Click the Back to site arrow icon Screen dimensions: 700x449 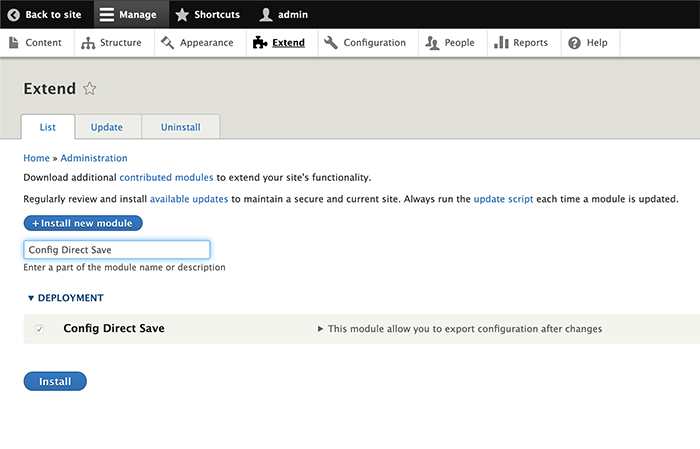14,15
